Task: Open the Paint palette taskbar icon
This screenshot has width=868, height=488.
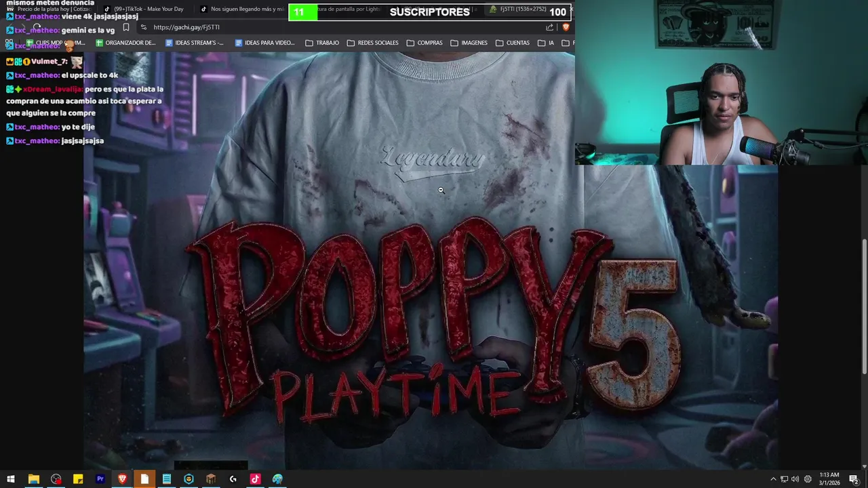Action: tap(277, 479)
